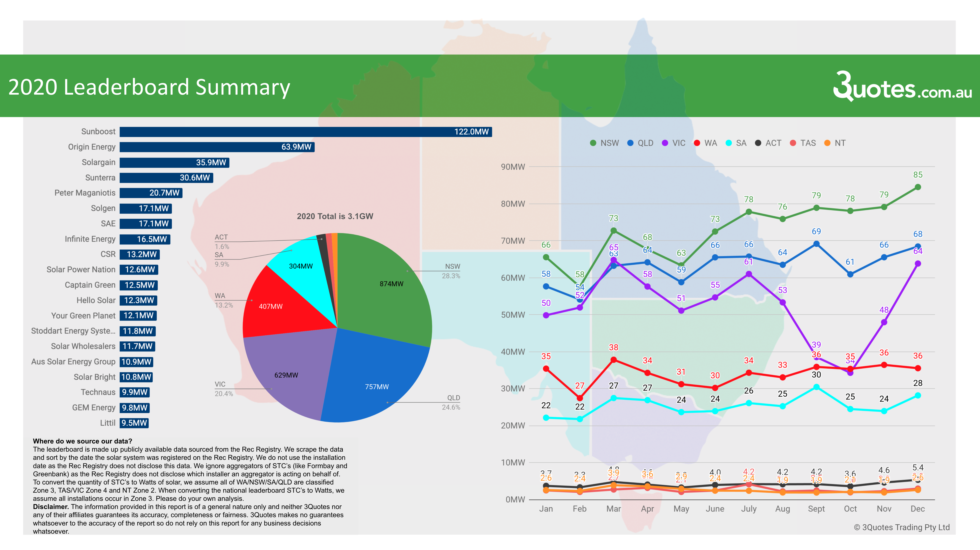Select the Peter Maganiotis 20.7MW bar
980x550 pixels.
[151, 193]
